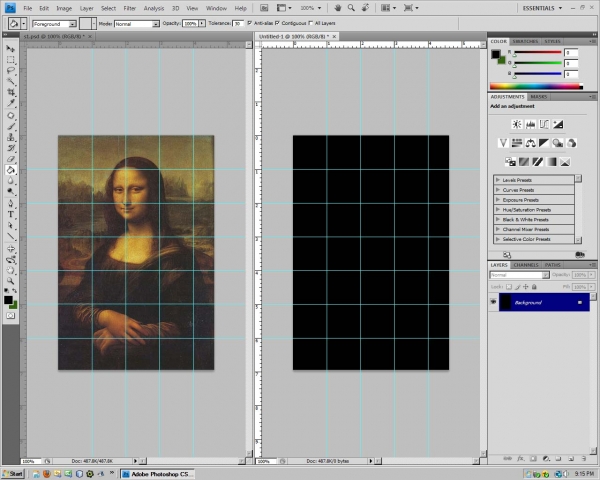This screenshot has width=600, height=480.
Task: Select the Horizontal Type tool
Action: 10,214
